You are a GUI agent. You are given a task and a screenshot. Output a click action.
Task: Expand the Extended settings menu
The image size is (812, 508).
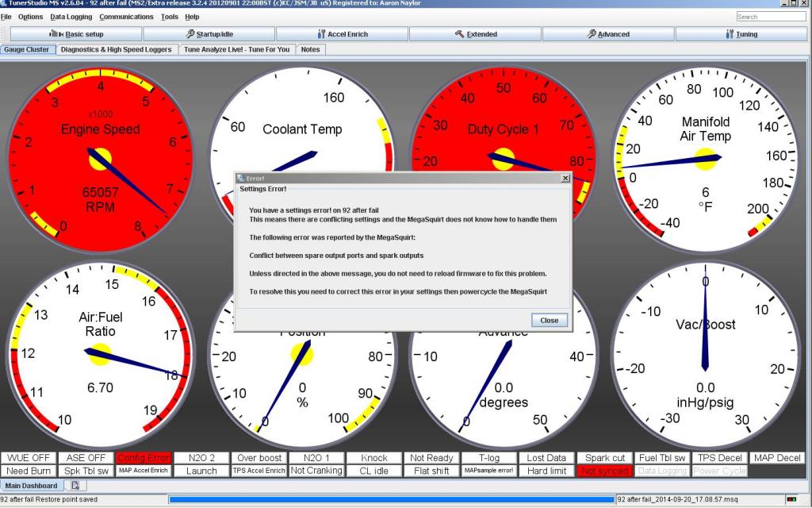pos(476,34)
